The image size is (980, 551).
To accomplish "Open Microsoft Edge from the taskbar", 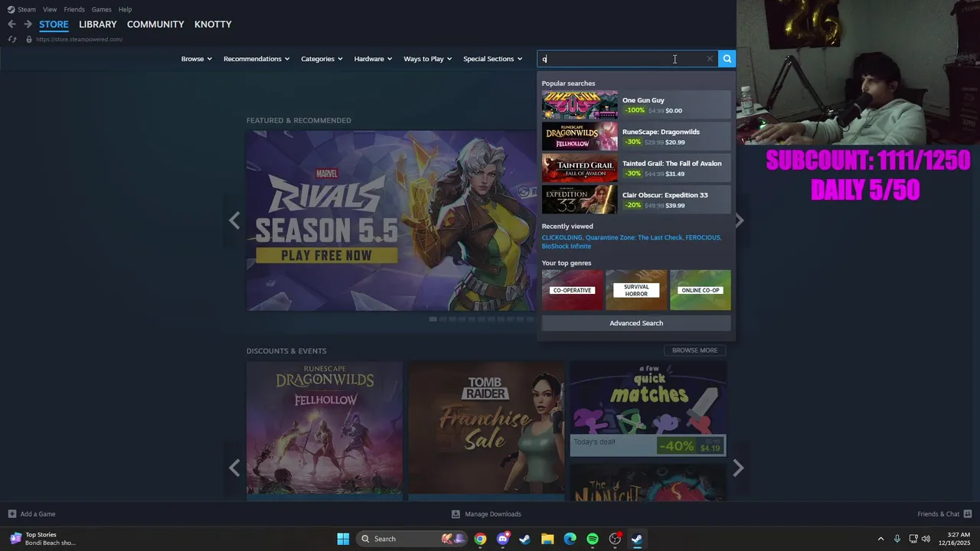I will [x=570, y=539].
